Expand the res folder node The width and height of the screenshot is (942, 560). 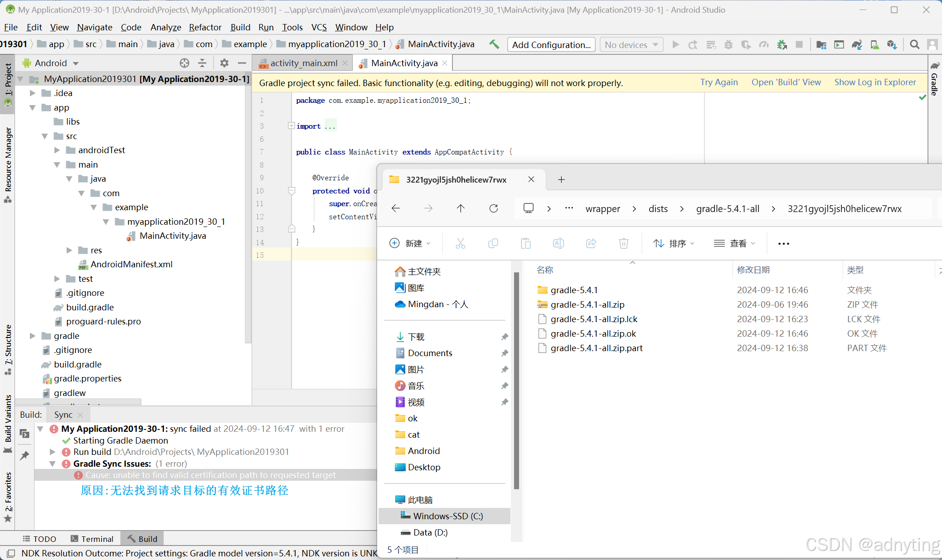(69, 250)
